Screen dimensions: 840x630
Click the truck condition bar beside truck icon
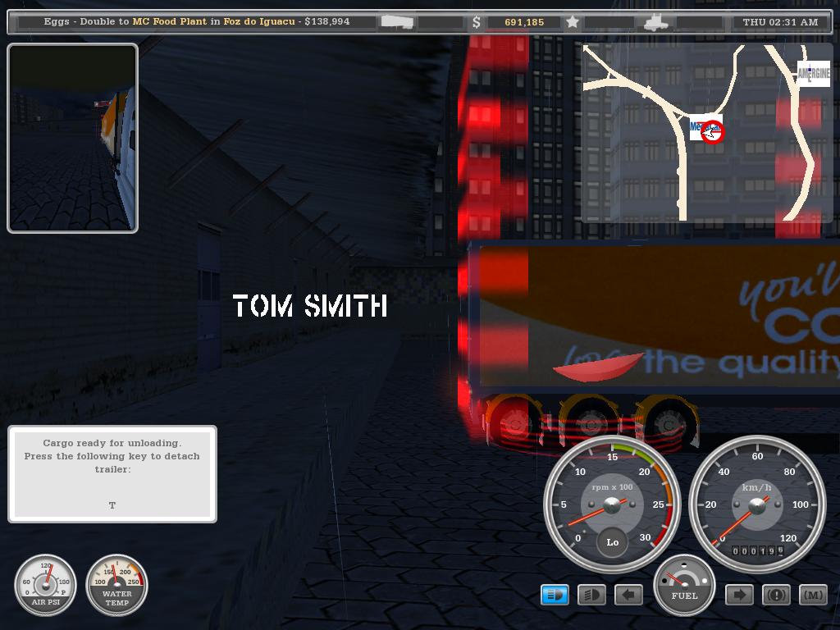(699, 22)
